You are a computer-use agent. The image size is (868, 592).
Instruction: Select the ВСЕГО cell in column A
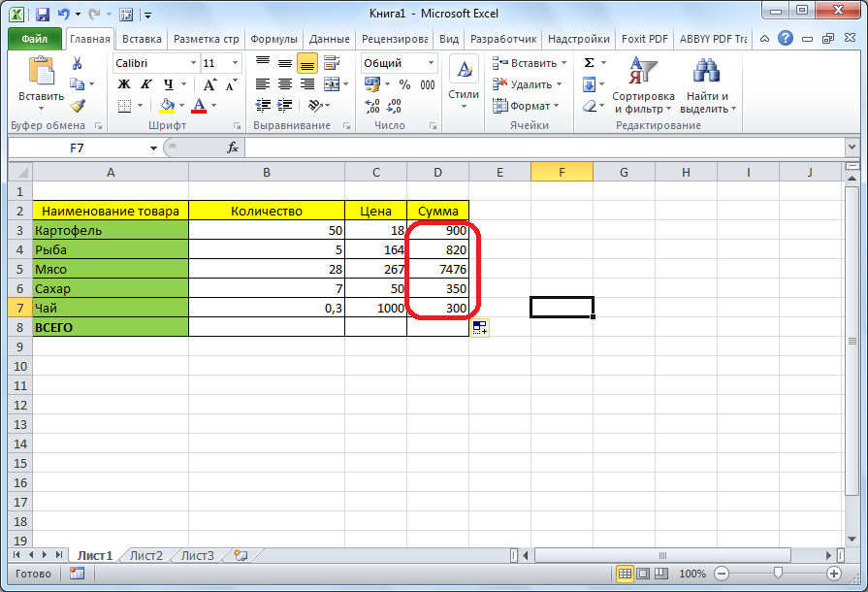click(111, 327)
